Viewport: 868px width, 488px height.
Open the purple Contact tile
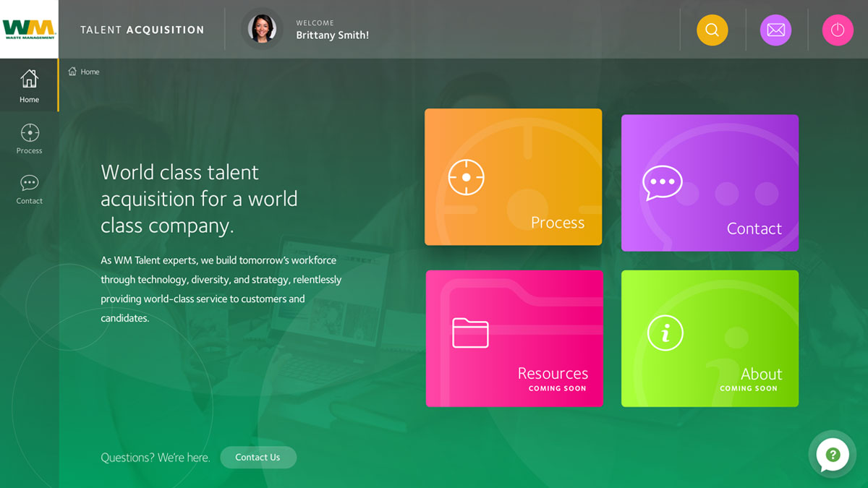click(x=710, y=182)
